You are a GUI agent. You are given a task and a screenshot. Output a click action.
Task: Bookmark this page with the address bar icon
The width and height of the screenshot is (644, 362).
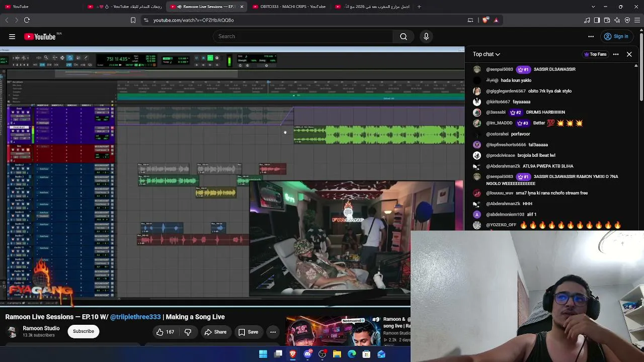(x=133, y=20)
